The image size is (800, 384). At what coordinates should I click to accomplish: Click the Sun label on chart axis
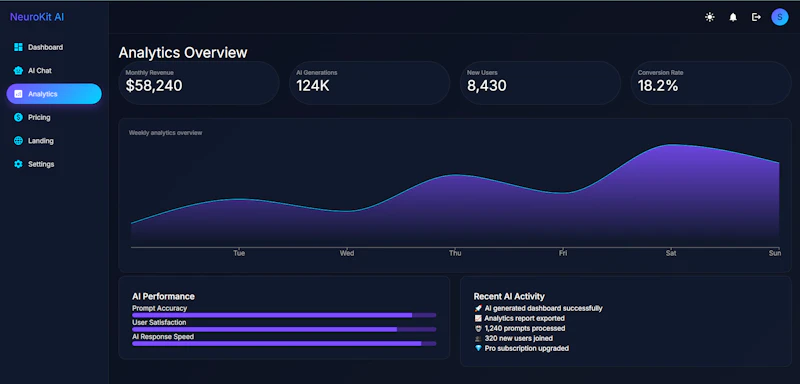tap(775, 253)
